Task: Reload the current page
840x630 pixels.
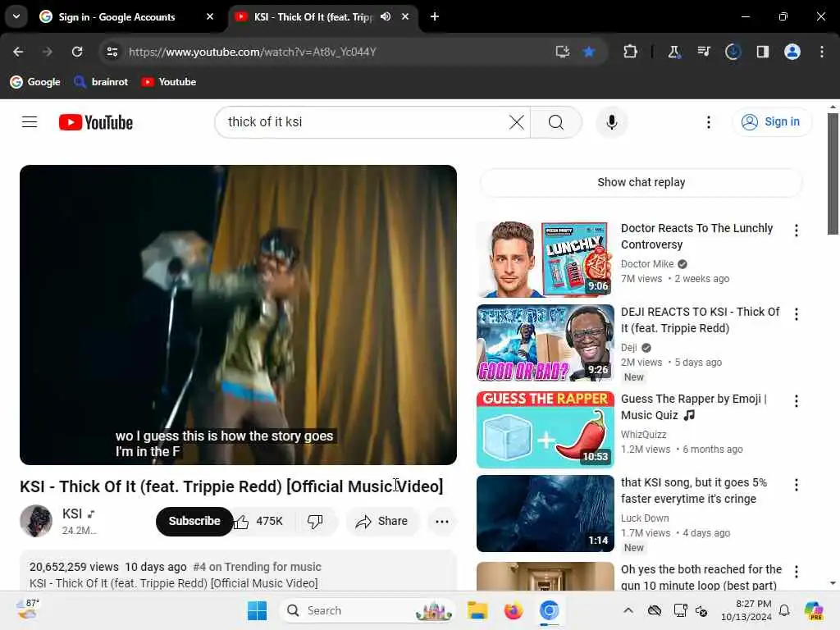Action: tap(77, 52)
